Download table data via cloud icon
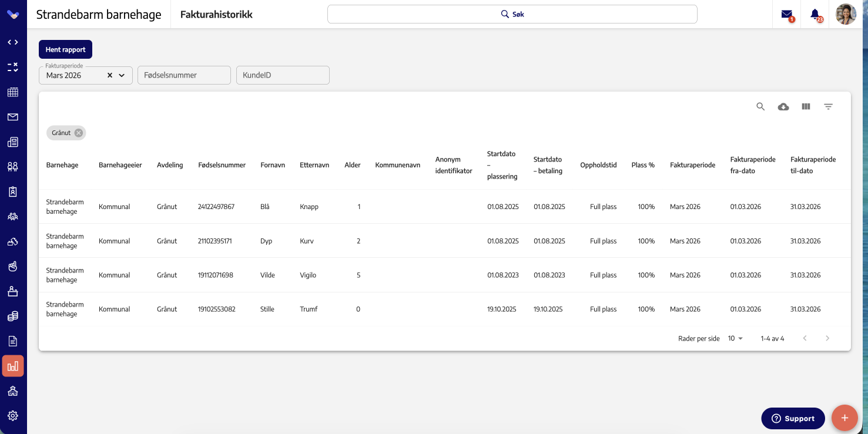868x434 pixels. [783, 106]
